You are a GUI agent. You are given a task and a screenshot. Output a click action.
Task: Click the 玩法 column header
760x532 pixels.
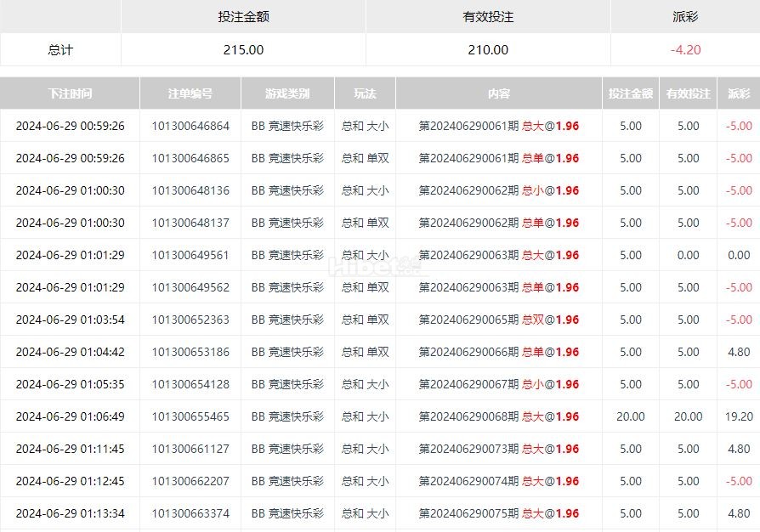[365, 93]
